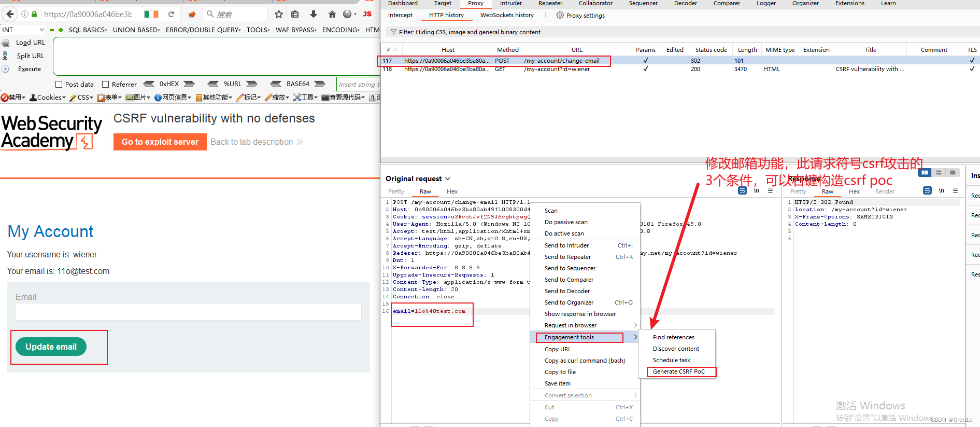The height and width of the screenshot is (427, 980).
Task: Enable the Post data checkbox
Action: (59, 85)
